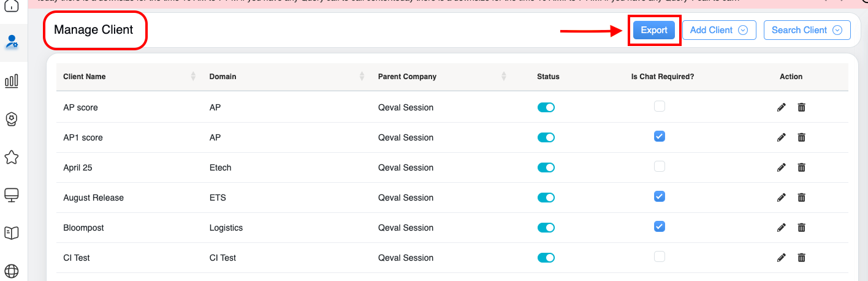Open the client management sidebar icon
The width and height of the screenshot is (868, 281).
point(12,42)
